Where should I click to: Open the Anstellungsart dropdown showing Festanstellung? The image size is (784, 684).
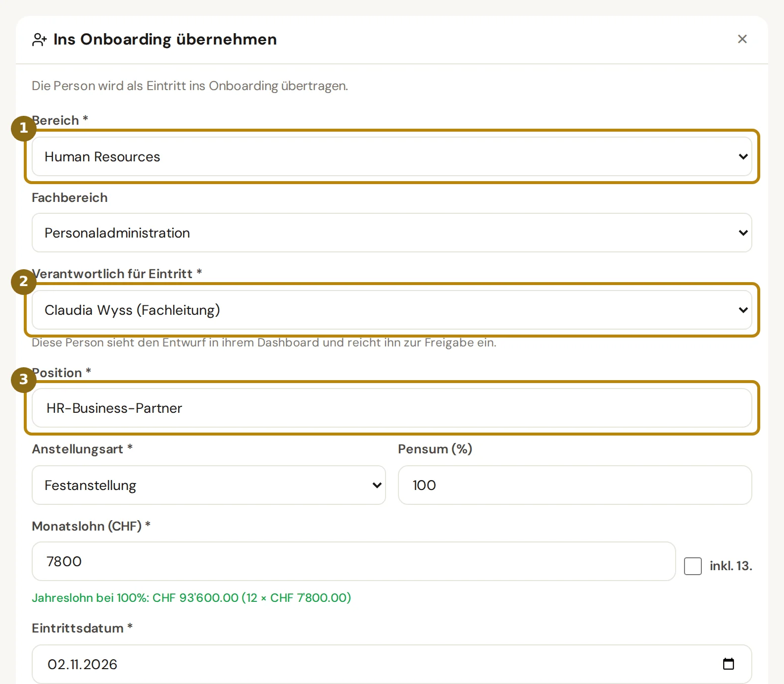pos(209,485)
